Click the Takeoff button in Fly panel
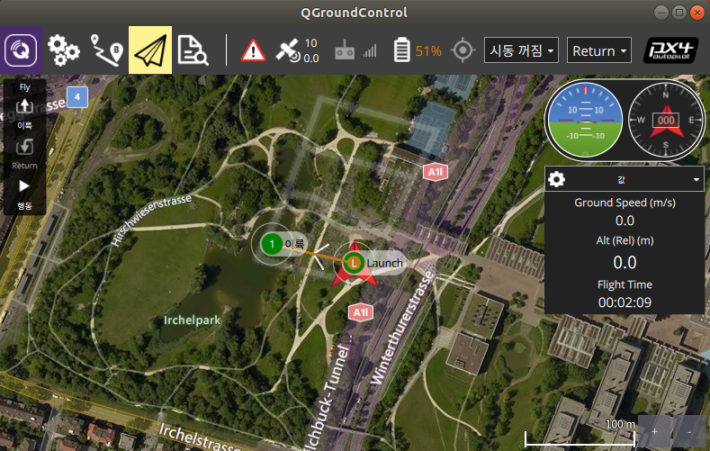The width and height of the screenshot is (710, 451). [x=24, y=112]
